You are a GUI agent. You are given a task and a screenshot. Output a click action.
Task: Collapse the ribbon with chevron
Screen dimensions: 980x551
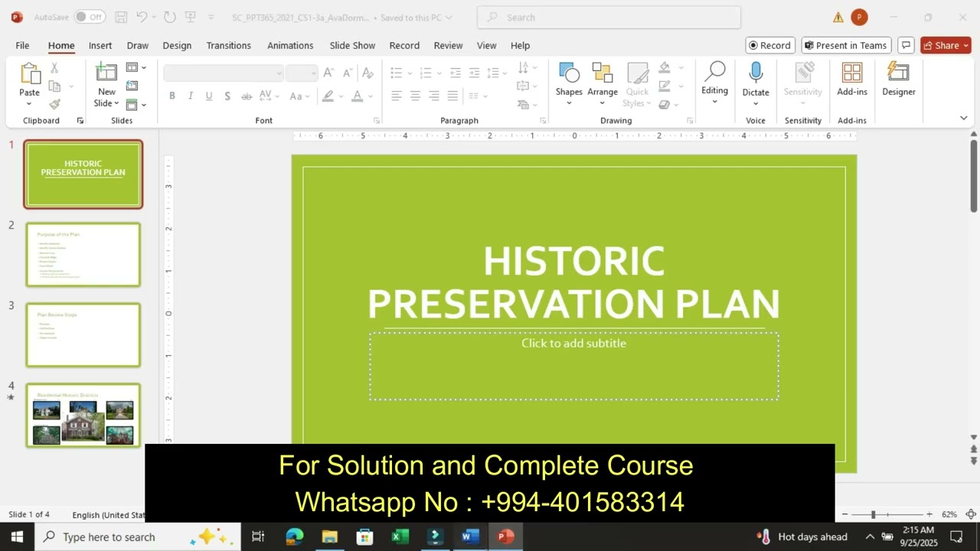point(963,118)
